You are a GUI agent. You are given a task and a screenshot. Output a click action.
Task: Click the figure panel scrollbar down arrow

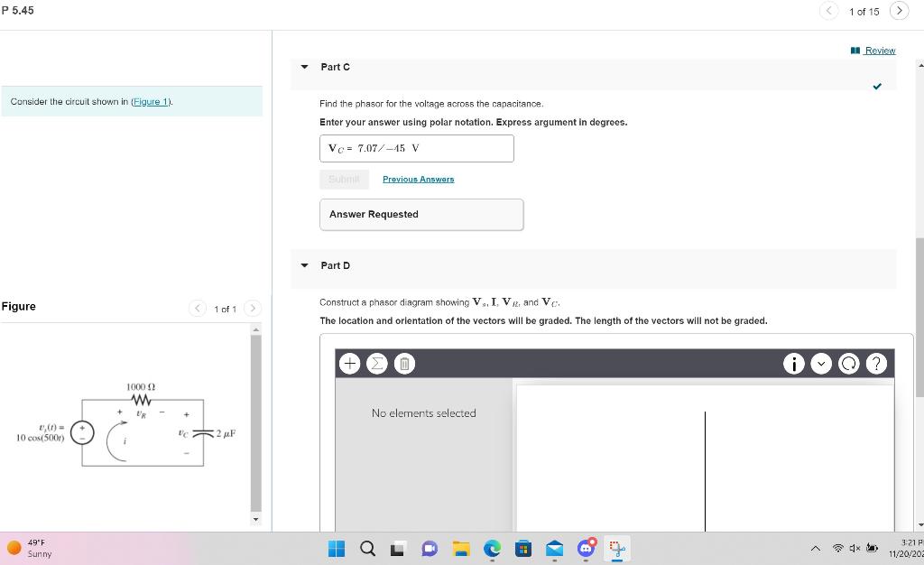point(255,520)
